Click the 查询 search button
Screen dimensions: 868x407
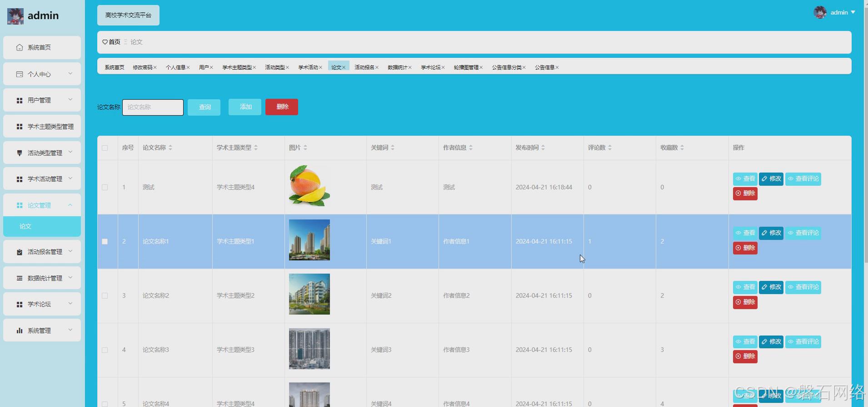[x=204, y=107]
